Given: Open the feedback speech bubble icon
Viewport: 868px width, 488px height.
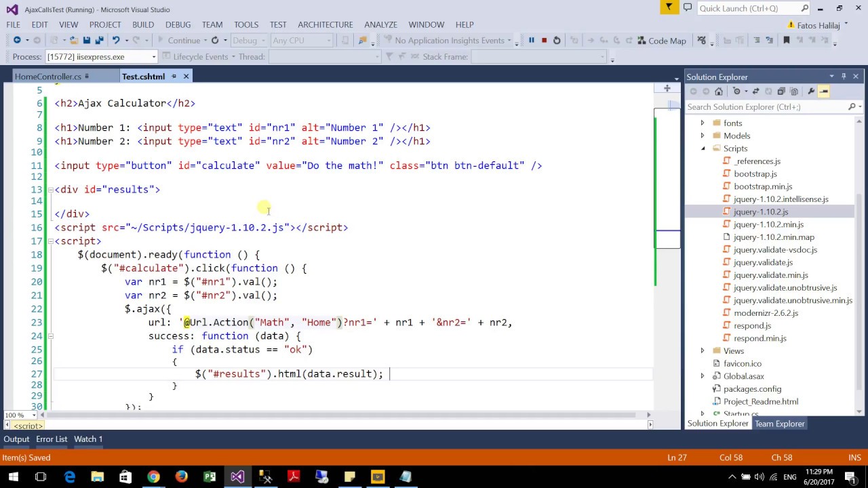Looking at the screenshot, I should tap(688, 7).
